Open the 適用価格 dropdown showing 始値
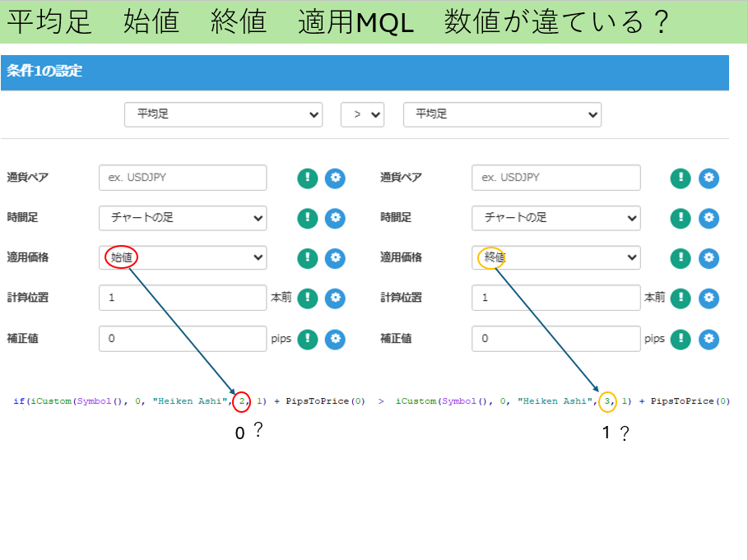Screen dimensions: 748x560 click(x=182, y=257)
